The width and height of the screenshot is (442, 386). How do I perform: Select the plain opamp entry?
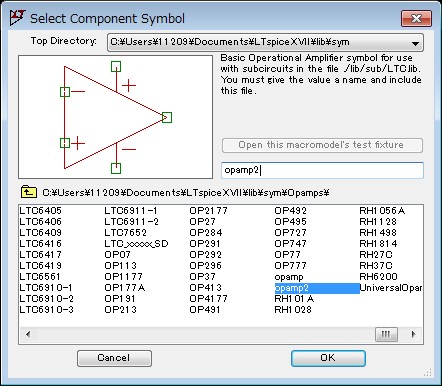coord(289,277)
